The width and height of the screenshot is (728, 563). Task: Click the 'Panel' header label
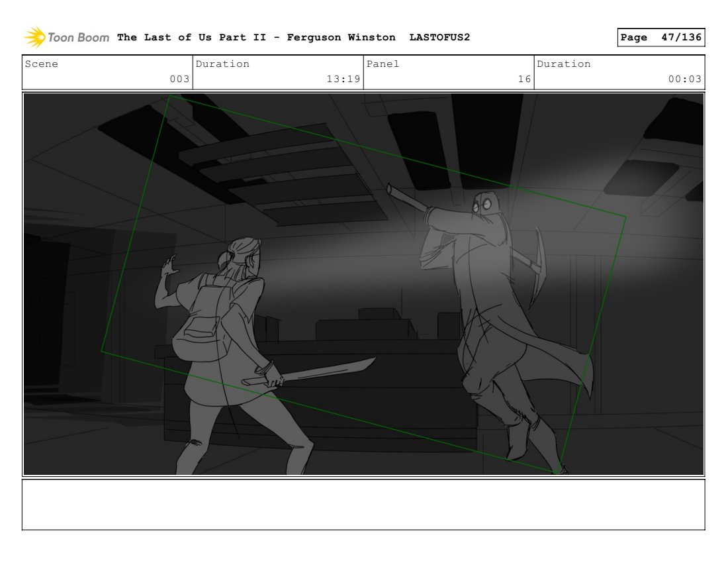click(383, 64)
